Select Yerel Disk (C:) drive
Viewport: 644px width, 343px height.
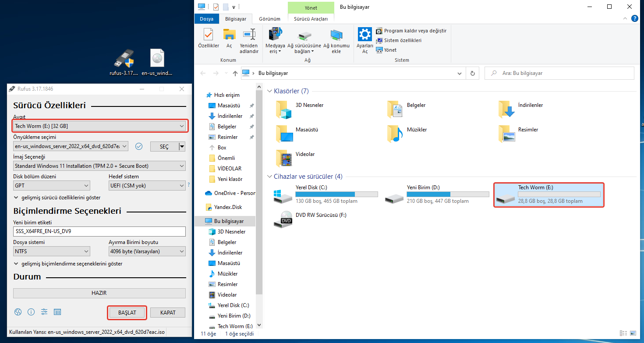click(325, 194)
